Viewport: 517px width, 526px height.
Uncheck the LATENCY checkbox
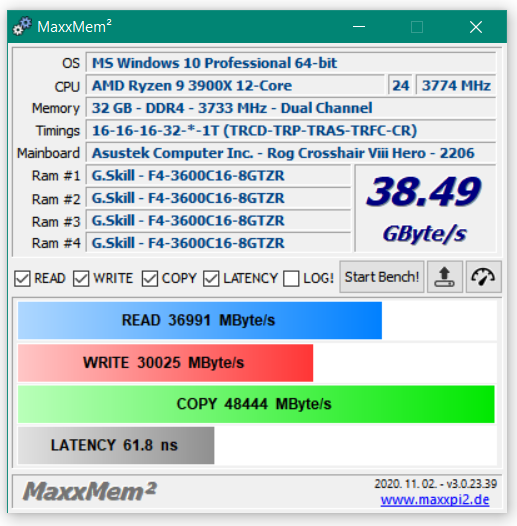coord(211,278)
